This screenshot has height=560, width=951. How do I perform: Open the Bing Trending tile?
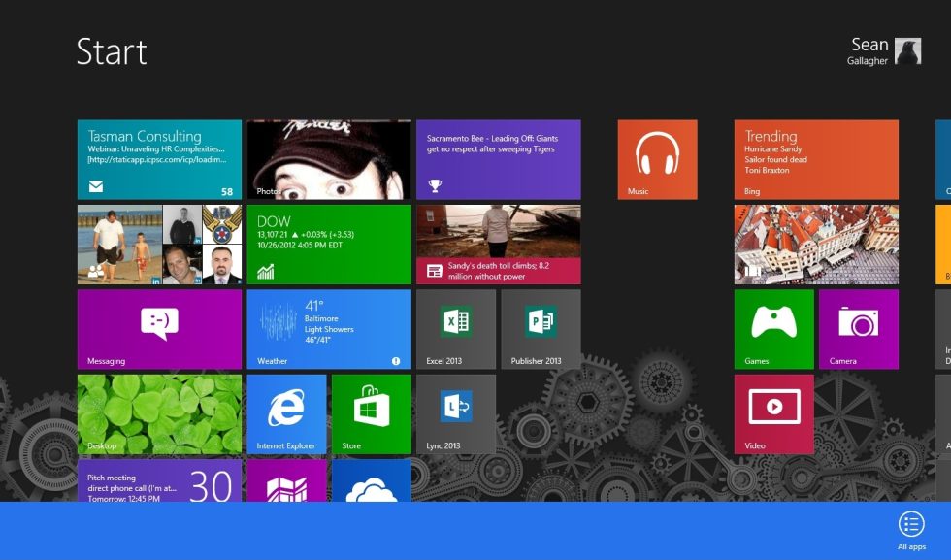(x=816, y=158)
